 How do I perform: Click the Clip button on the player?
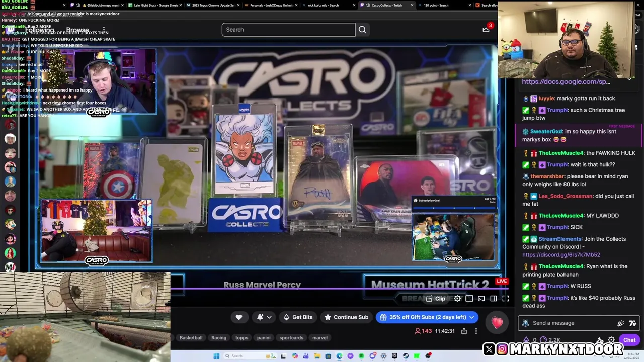point(436,299)
